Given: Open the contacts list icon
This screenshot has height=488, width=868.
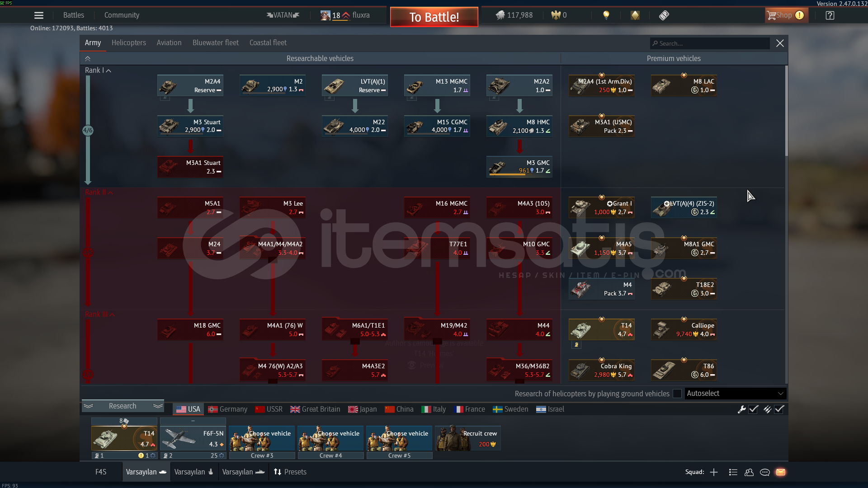Looking at the screenshot, I should (733, 472).
